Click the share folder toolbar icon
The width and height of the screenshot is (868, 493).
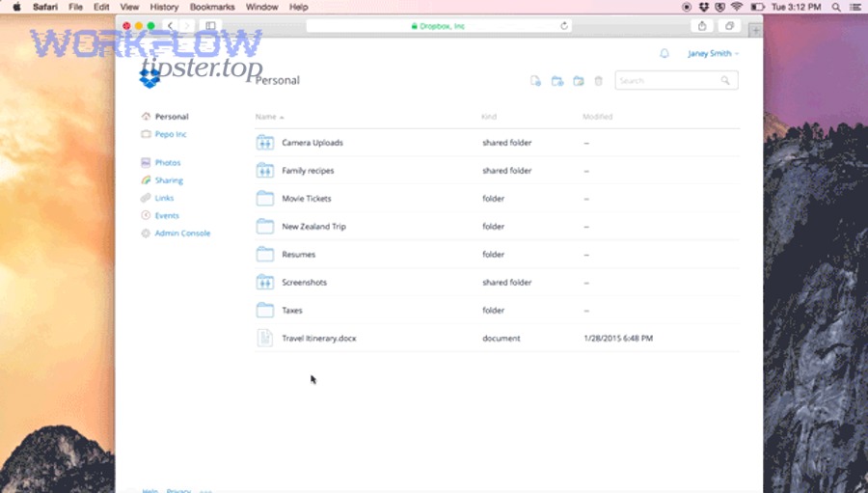[x=578, y=81]
